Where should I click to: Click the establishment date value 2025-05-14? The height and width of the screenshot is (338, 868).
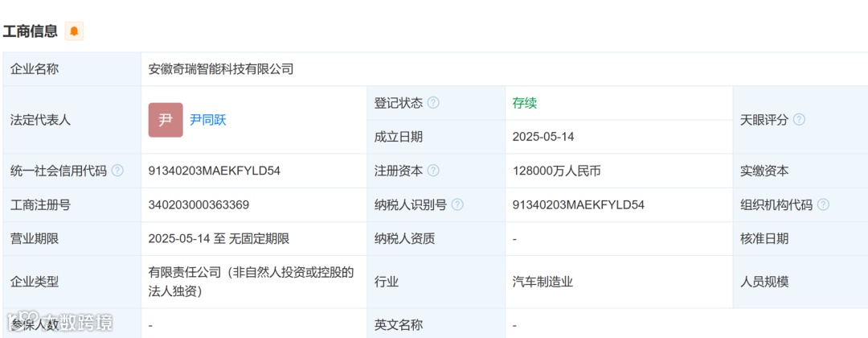click(543, 137)
